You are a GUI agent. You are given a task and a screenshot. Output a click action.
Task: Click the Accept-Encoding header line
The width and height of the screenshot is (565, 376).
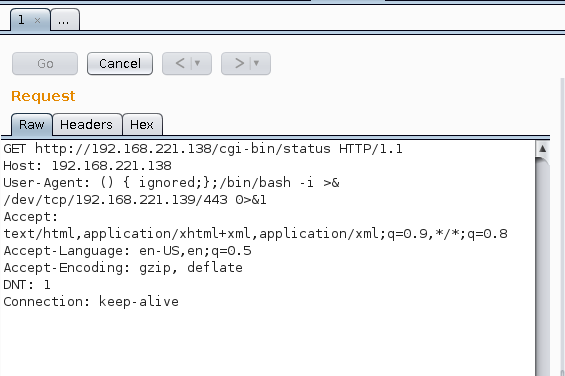pyautogui.click(x=123, y=267)
